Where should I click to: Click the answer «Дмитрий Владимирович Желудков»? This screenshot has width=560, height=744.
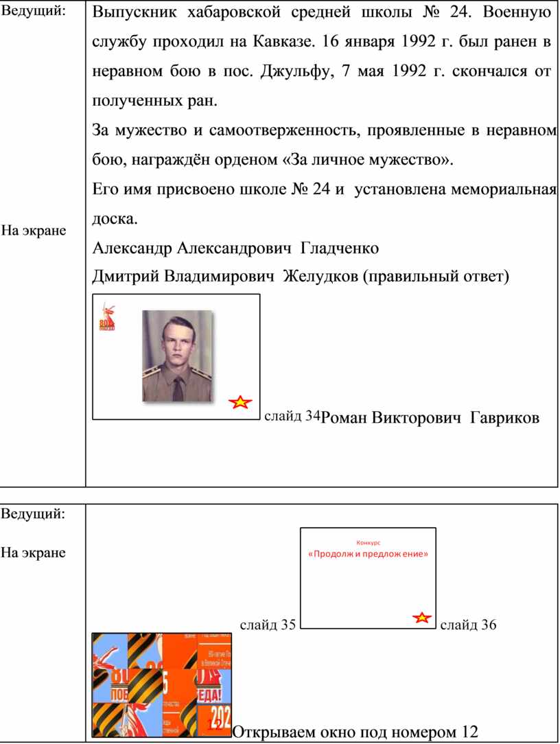pos(225,276)
